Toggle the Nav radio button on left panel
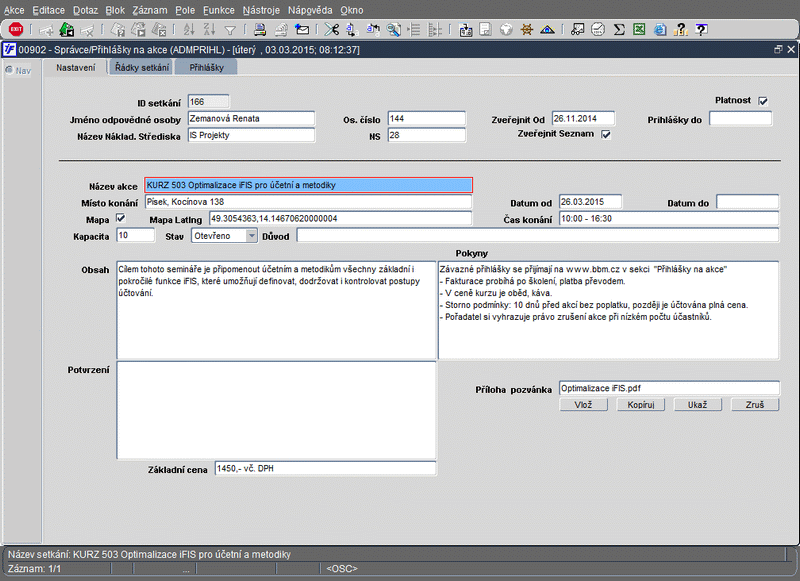Viewport: 800px width, 581px height. coord(9,70)
